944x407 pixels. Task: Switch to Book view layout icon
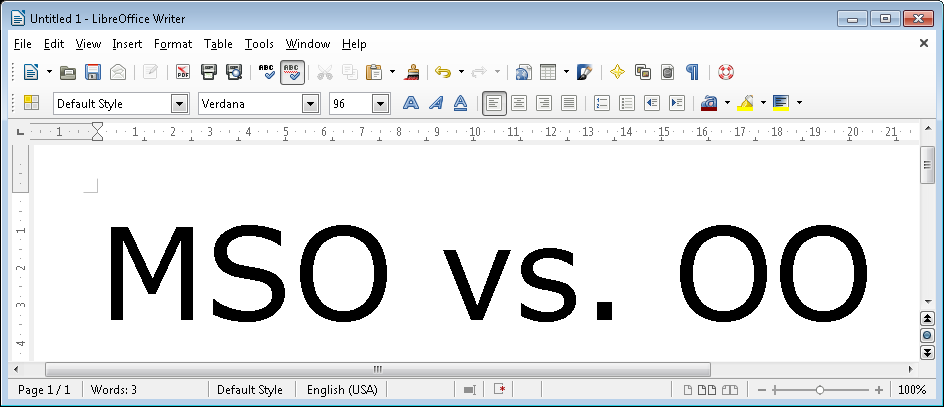[730, 390]
